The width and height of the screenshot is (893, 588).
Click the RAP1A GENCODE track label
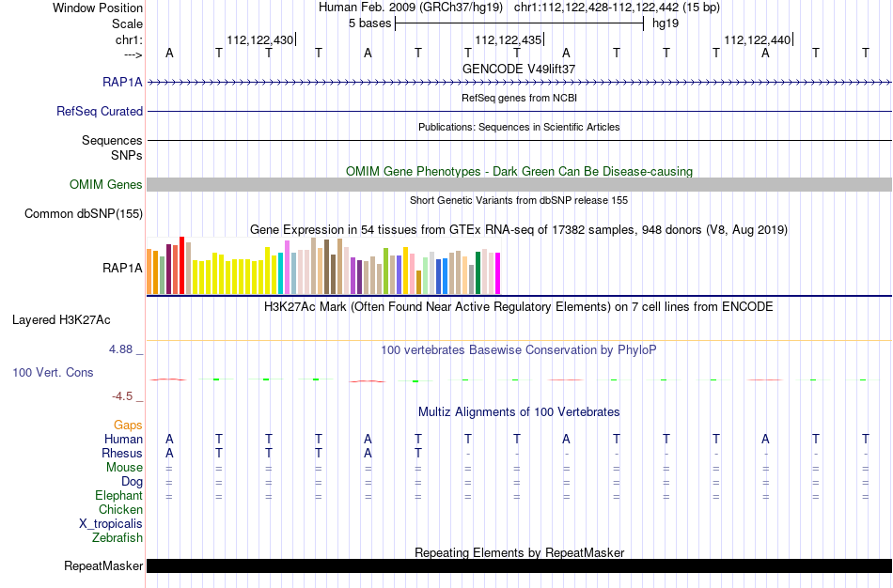tap(122, 82)
